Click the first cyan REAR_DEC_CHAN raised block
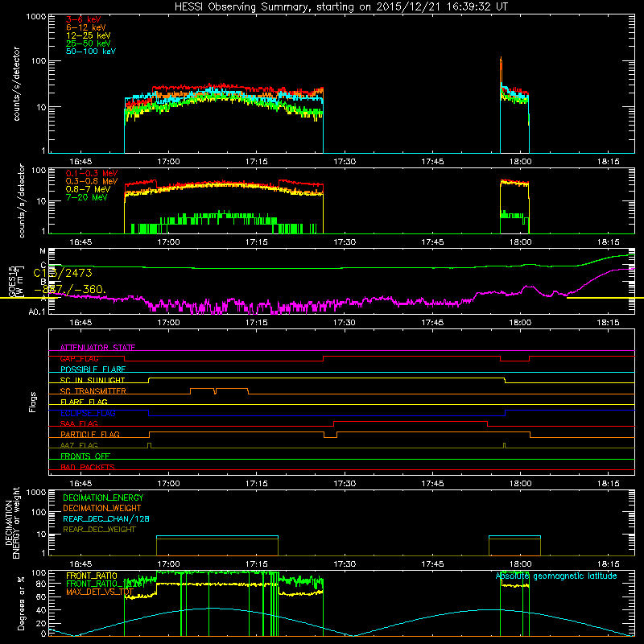 (217, 536)
